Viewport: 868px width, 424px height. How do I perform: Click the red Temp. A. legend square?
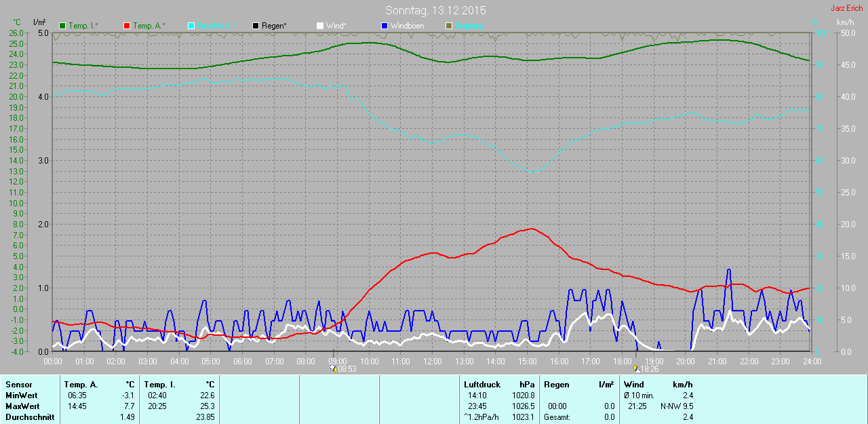coord(127,26)
